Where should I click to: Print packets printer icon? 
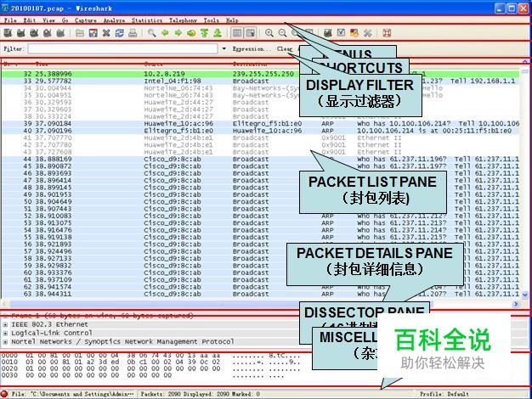click(133, 33)
